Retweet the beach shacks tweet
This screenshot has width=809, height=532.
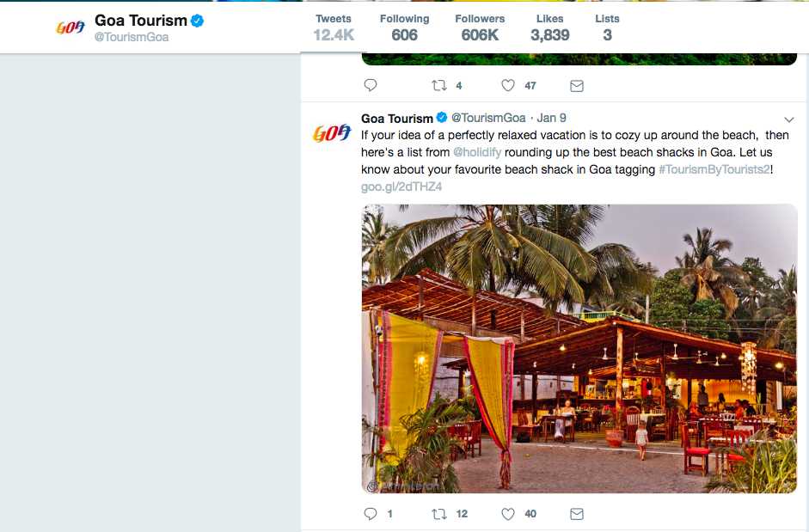(x=439, y=513)
